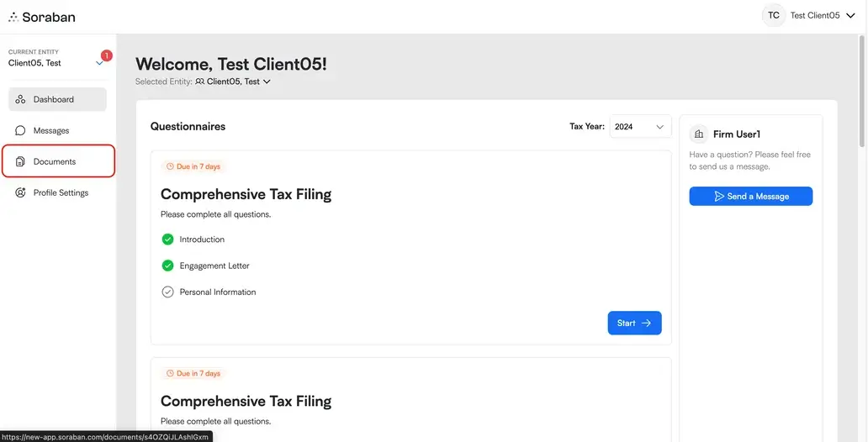This screenshot has height=442, width=868.
Task: Click the Personal Information unchecked circle
Action: pyautogui.click(x=167, y=292)
